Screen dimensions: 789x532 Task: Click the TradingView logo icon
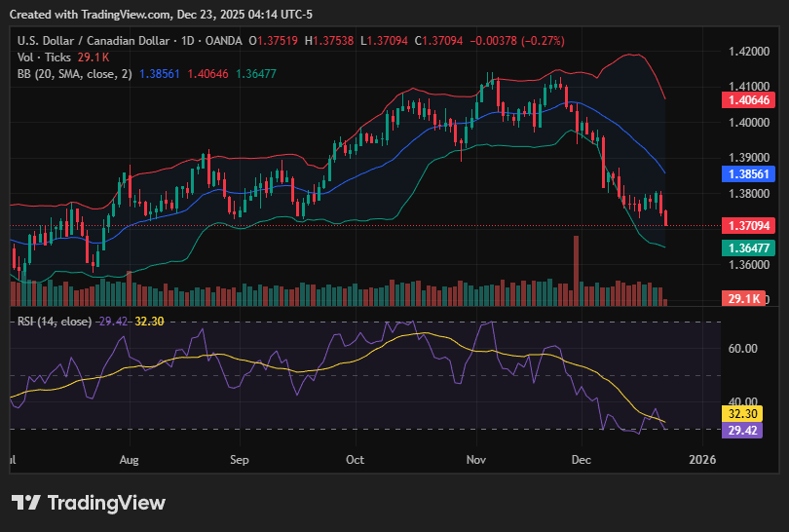pos(26,503)
